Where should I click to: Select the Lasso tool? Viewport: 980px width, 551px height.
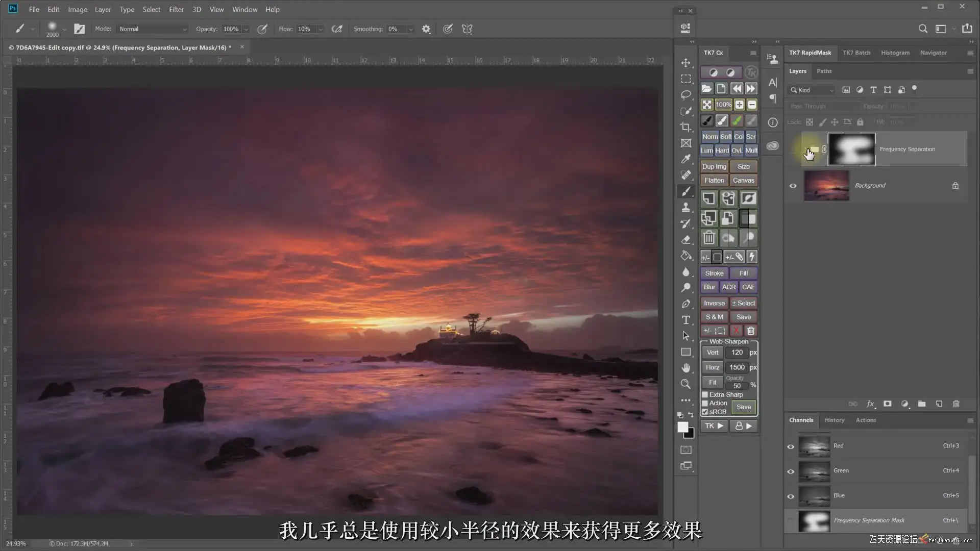(686, 95)
